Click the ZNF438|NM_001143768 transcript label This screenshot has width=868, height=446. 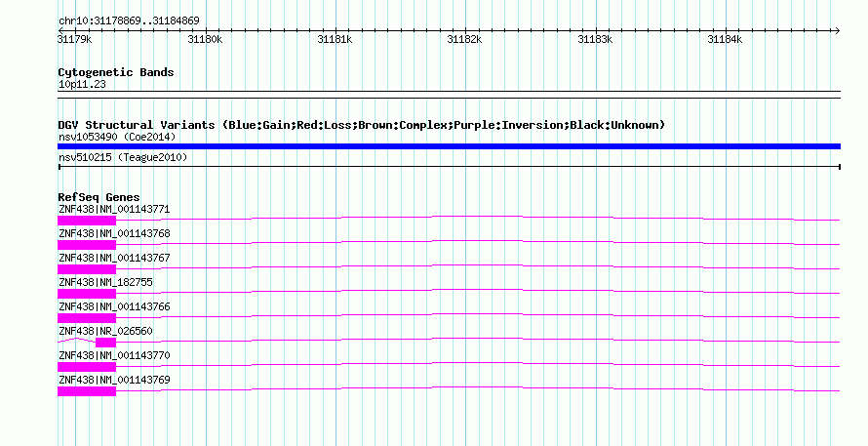pos(114,234)
